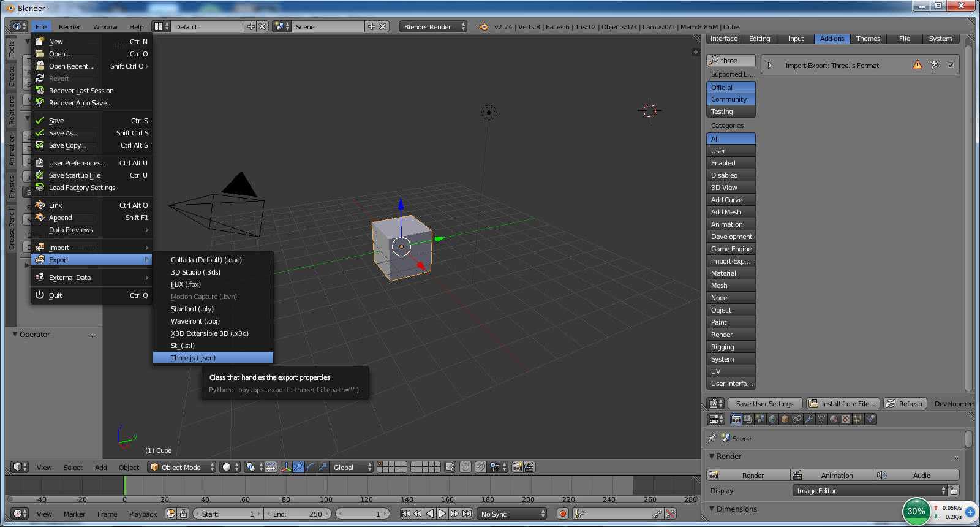Click the Animation render button
Image resolution: width=980 pixels, height=527 pixels.
pos(832,475)
